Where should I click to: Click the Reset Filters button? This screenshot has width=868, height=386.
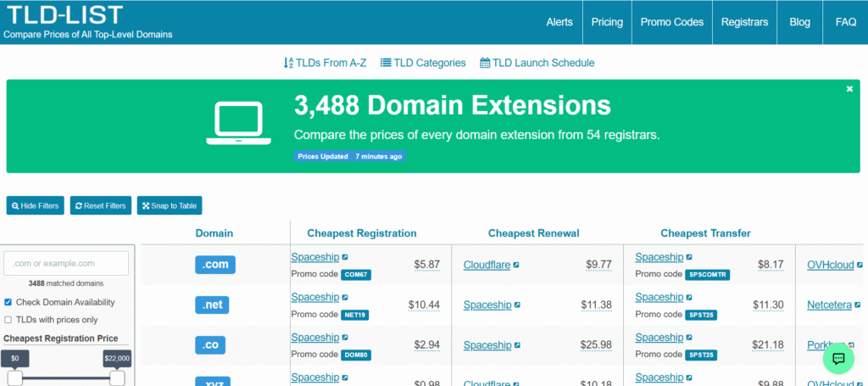pos(101,205)
